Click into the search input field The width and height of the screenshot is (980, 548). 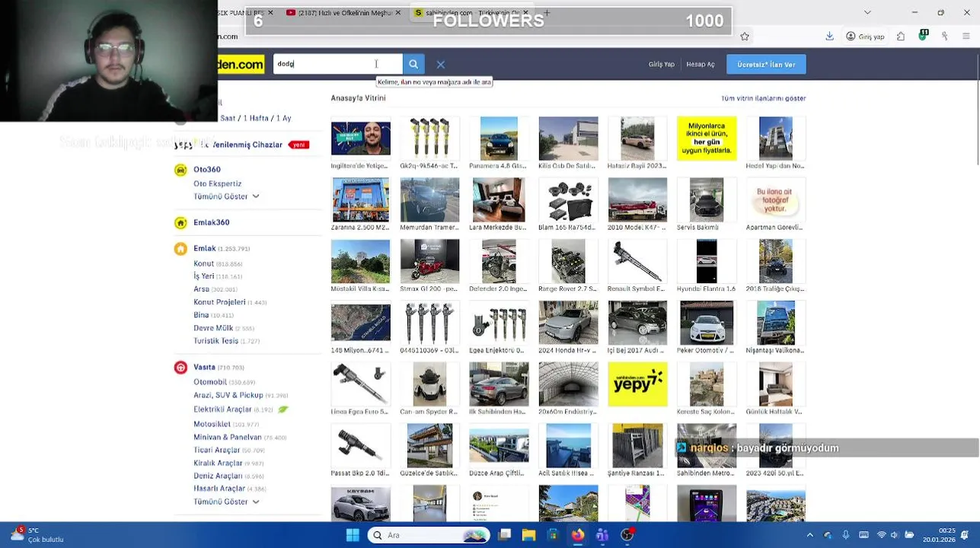click(337, 65)
